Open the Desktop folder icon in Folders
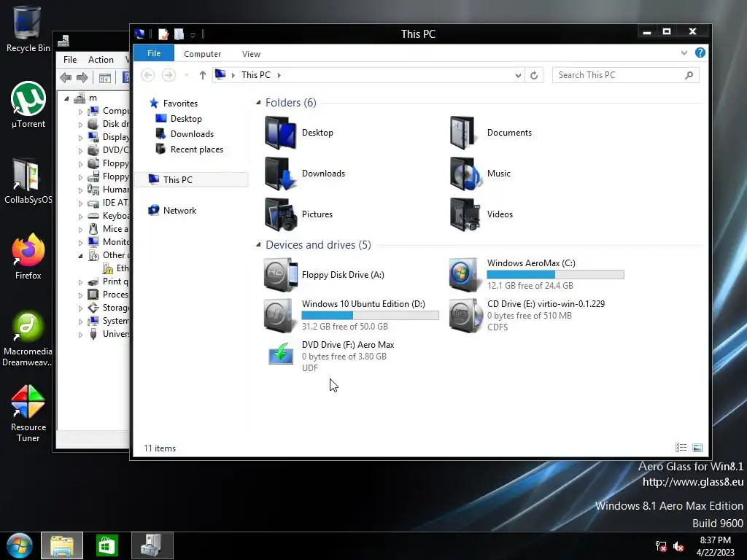 tap(280, 133)
